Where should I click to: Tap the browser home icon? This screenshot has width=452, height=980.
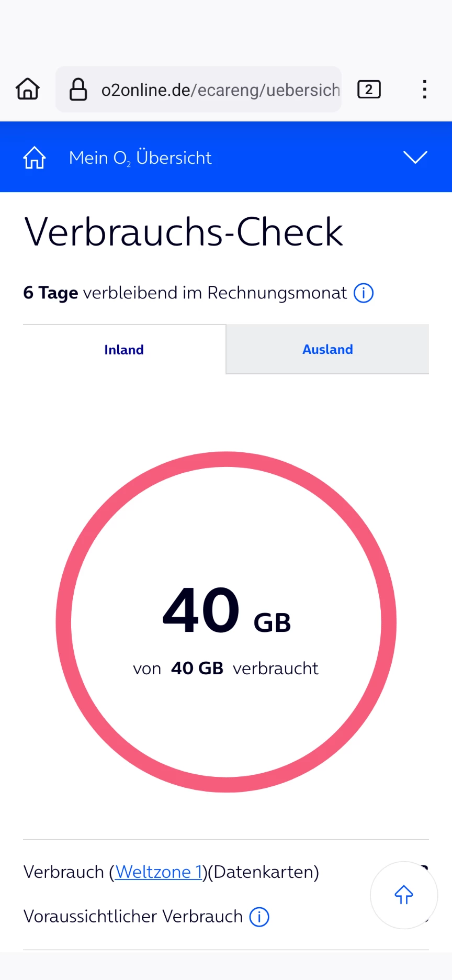[28, 89]
